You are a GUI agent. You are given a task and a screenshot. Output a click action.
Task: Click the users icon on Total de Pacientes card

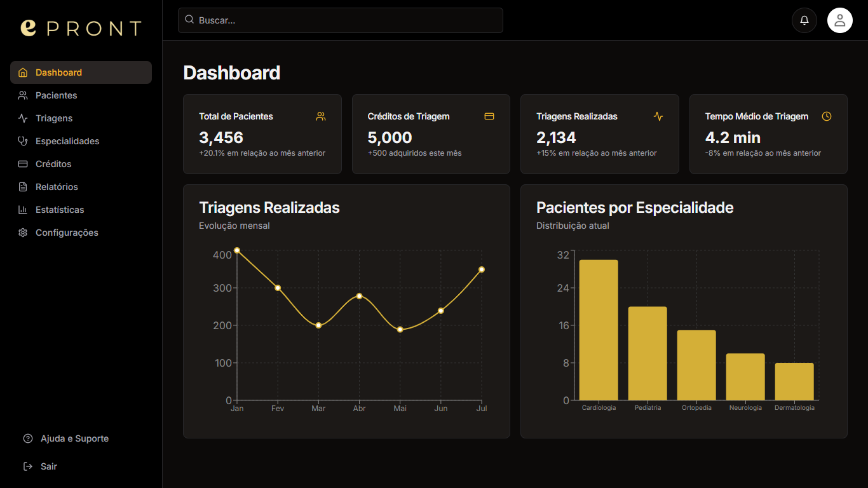click(x=321, y=116)
